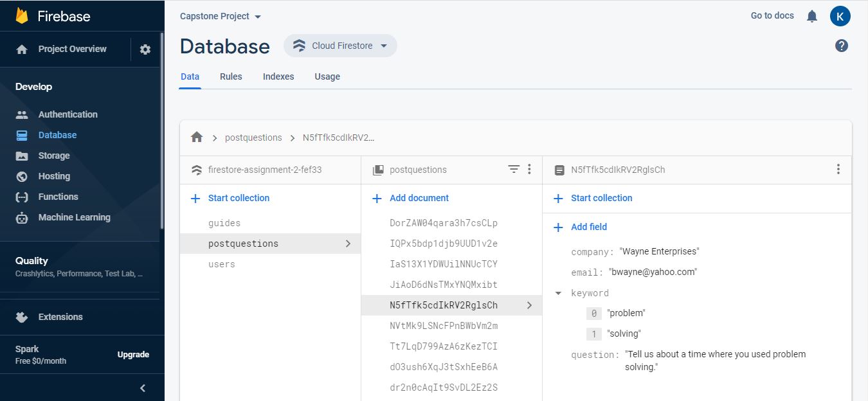Screen dimensions: 868x401
Task: Click the Hosting globe icon
Action: pyautogui.click(x=22, y=176)
